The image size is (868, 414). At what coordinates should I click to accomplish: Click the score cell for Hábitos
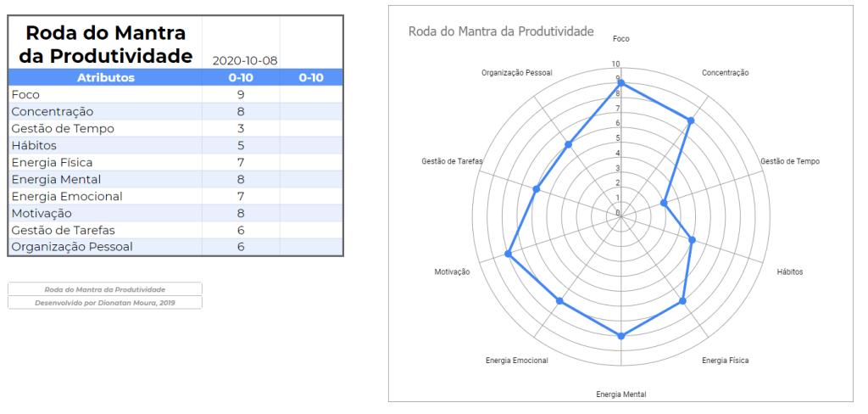pyautogui.click(x=241, y=146)
